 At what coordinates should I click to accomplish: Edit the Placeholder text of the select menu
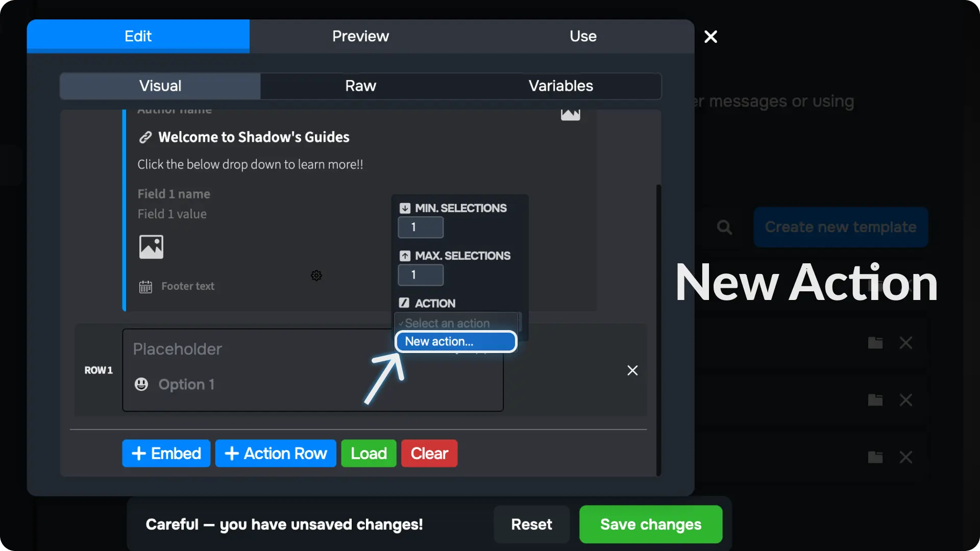click(177, 349)
